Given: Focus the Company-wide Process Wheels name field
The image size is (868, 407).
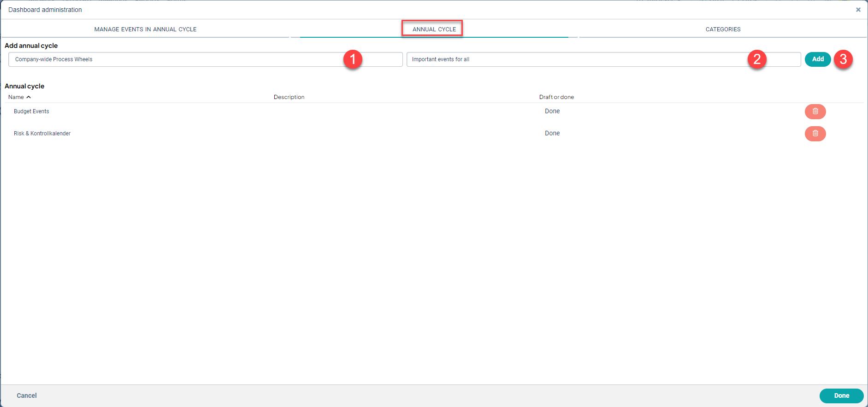Looking at the screenshot, I should tap(175, 59).
